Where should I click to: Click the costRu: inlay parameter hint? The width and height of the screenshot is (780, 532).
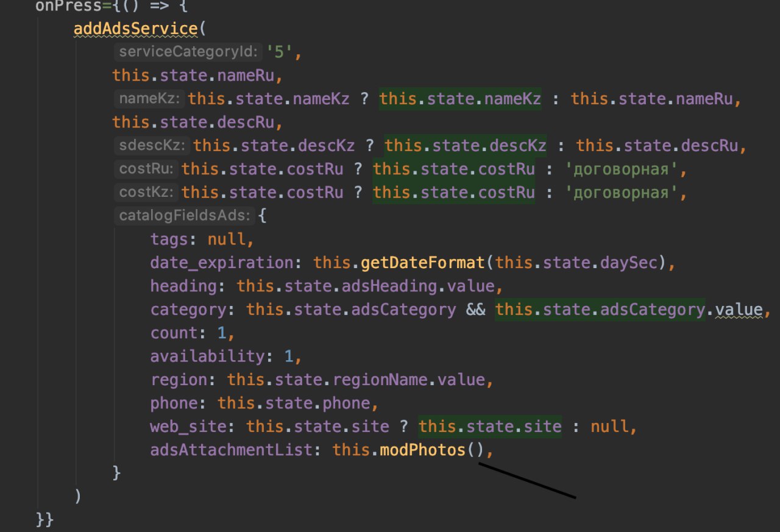click(146, 169)
